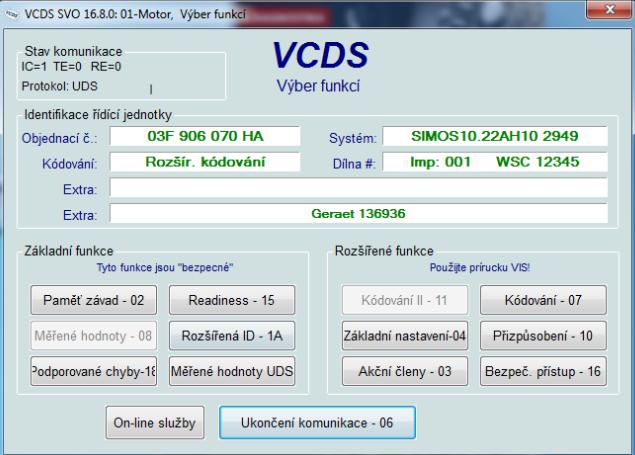Open Měřené hodnoty UDS
The width and height of the screenshot is (635, 455).
(x=232, y=371)
